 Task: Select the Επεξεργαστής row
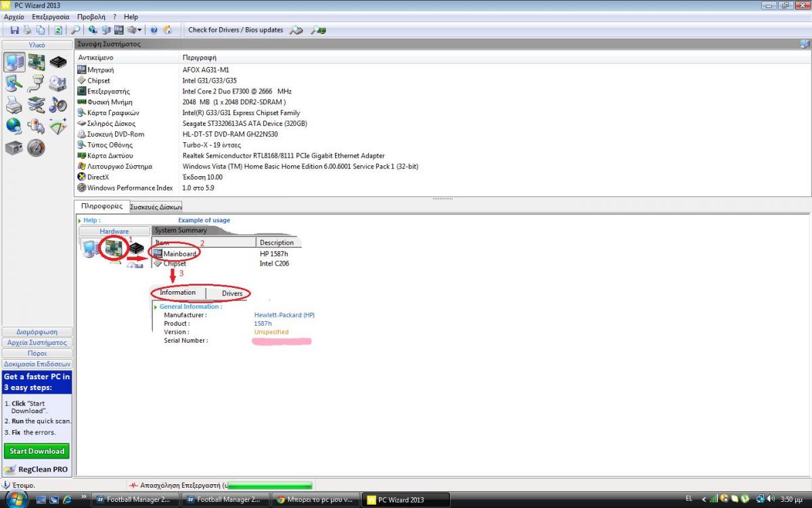tap(443, 91)
